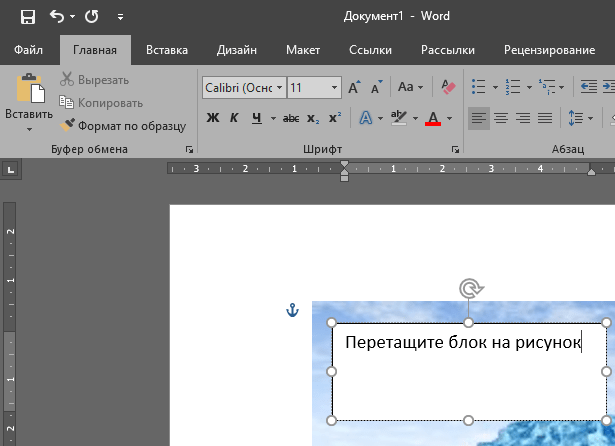This screenshot has width=615, height=446.
Task: Click the Redo/Repeat arrow icon
Action: pos(92,17)
